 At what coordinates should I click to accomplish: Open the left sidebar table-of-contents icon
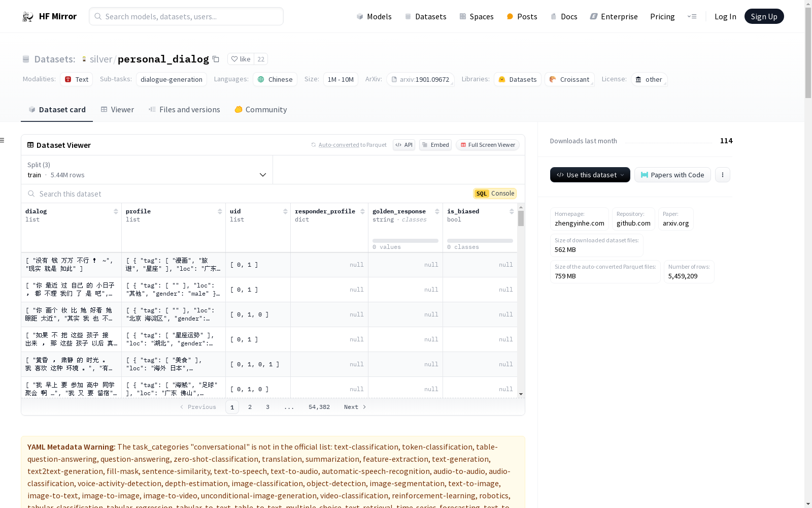click(x=3, y=140)
